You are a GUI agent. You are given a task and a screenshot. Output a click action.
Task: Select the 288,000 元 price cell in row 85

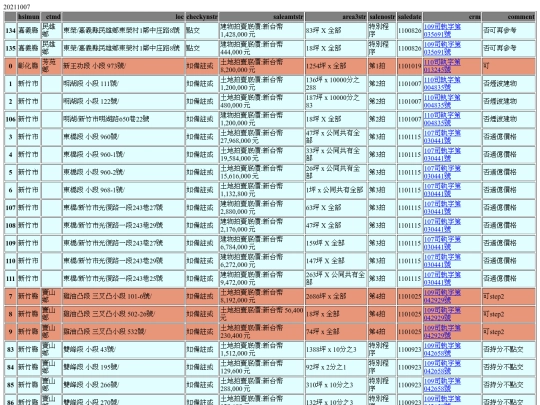point(262,385)
